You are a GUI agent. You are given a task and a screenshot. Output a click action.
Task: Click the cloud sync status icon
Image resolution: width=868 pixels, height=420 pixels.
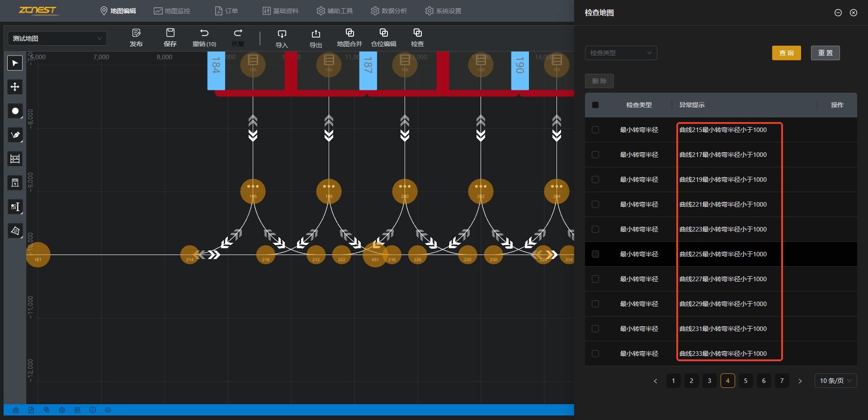coord(108,410)
